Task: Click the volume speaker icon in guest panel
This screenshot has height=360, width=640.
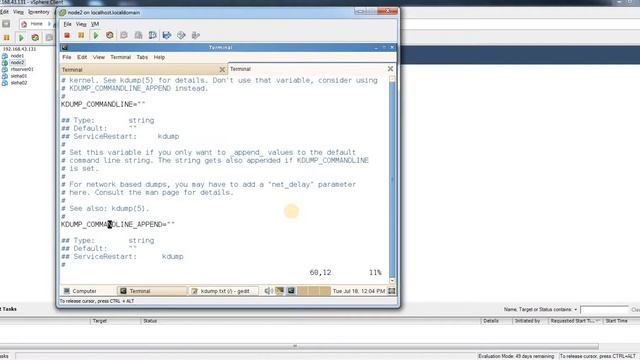Action: click(268, 291)
